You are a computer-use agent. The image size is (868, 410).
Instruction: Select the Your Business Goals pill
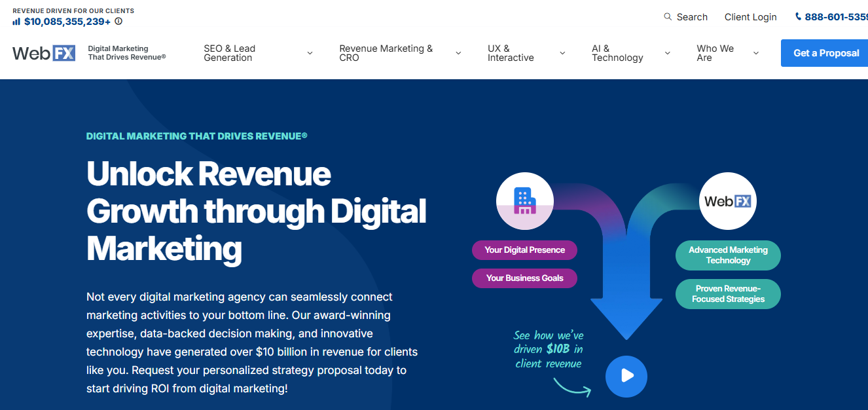[x=524, y=278]
